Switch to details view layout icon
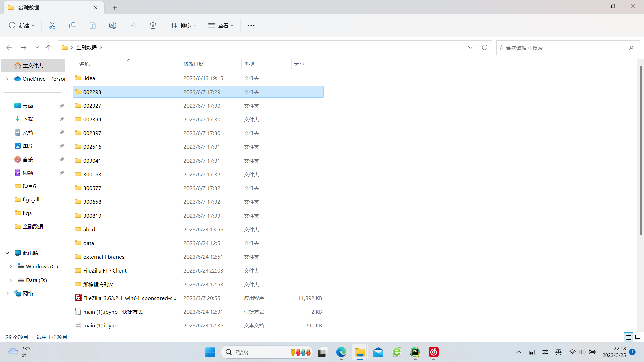Screen dimensions: 644x362 (x=629, y=337)
